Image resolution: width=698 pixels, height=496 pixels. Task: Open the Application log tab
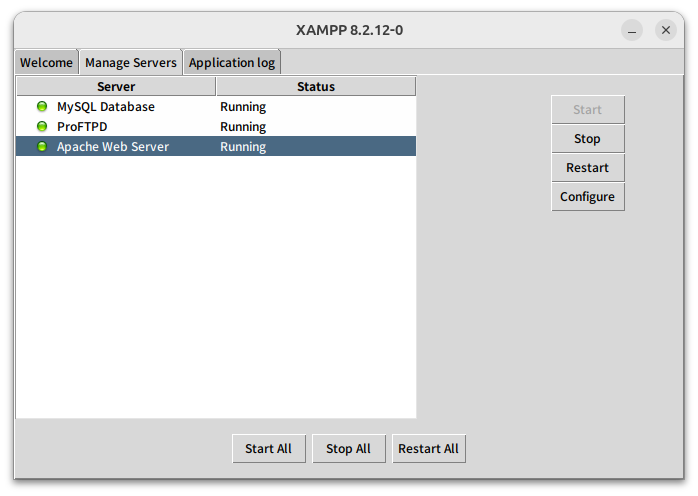tap(231, 62)
